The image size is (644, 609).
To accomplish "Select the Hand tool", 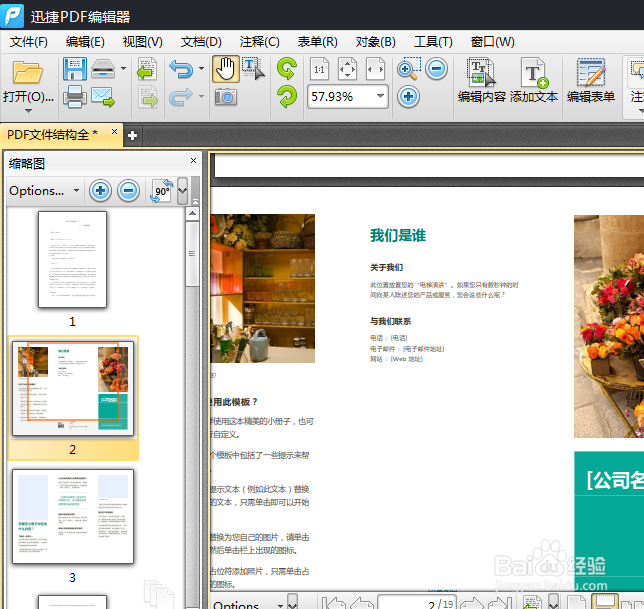I will pyautogui.click(x=225, y=69).
